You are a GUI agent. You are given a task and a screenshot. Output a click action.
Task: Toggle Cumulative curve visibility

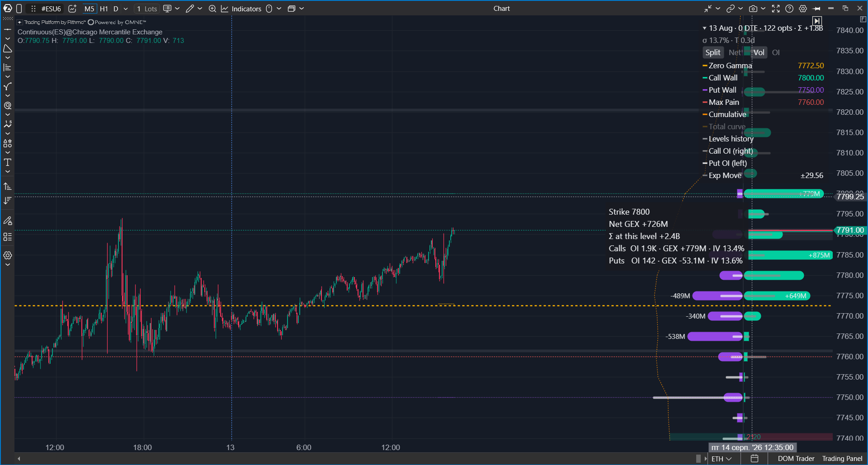point(725,114)
